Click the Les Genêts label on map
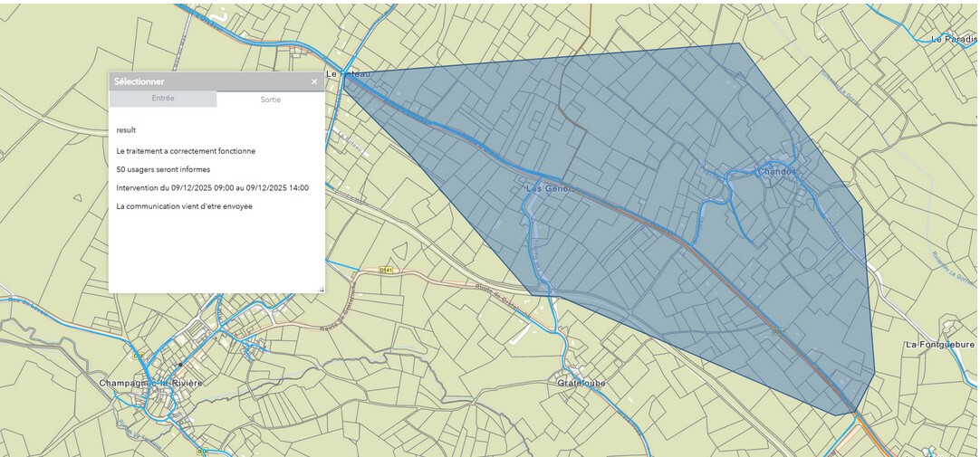This screenshot has width=980, height=457. 551,188
